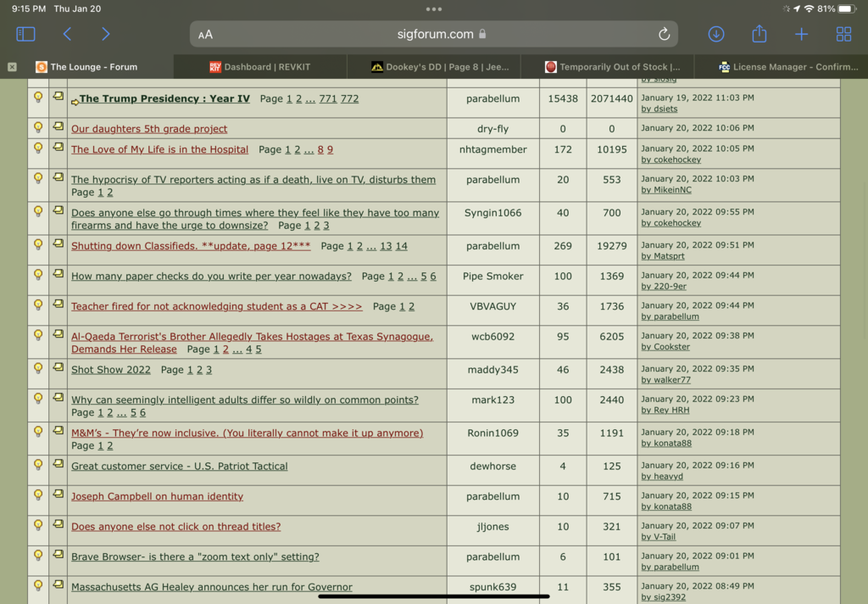Open hypocrisy of TV reporters thread
The width and height of the screenshot is (868, 604).
(253, 180)
